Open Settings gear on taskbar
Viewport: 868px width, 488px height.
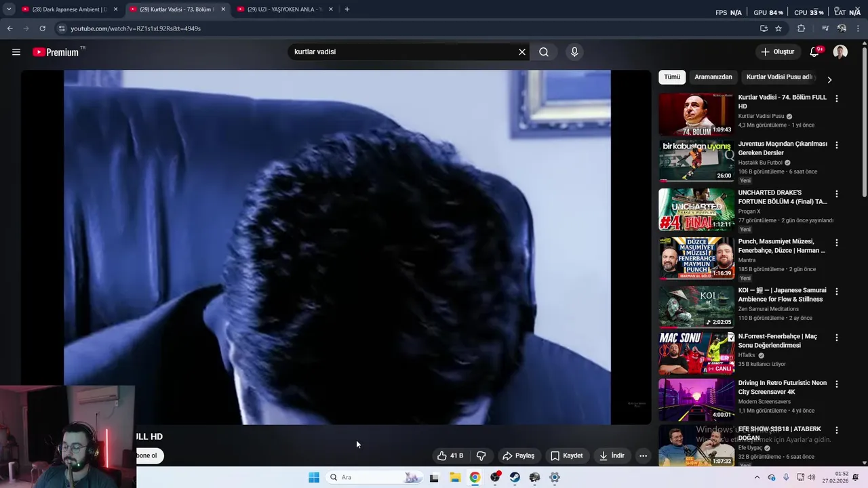click(x=555, y=477)
